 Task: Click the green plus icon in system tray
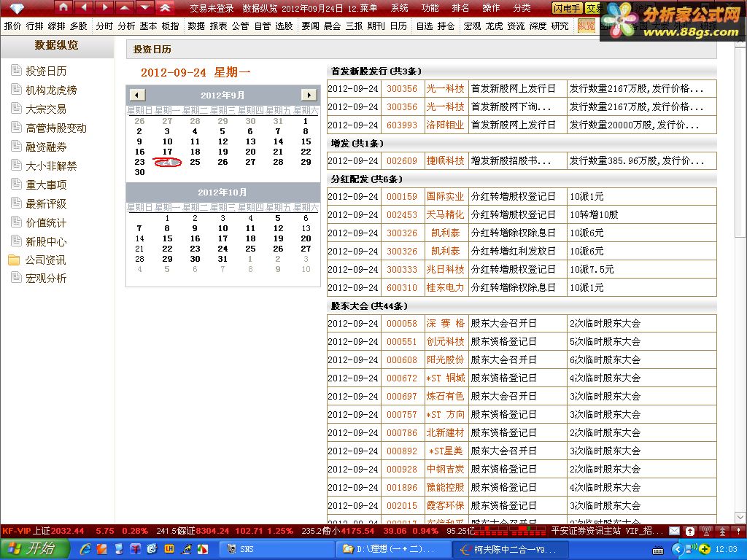705,550
